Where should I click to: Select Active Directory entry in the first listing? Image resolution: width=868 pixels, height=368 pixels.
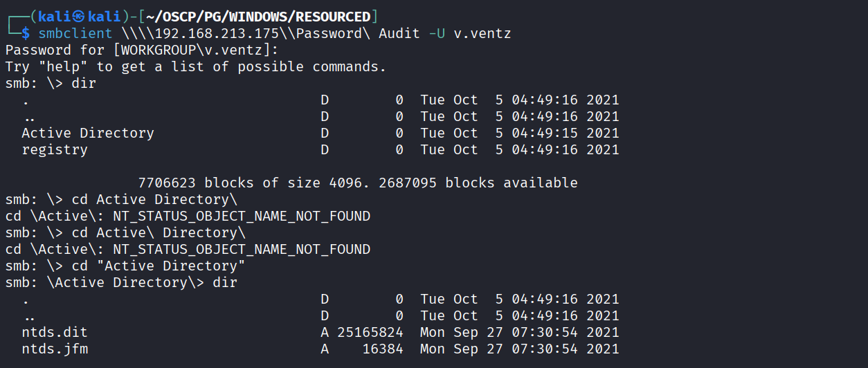point(88,133)
